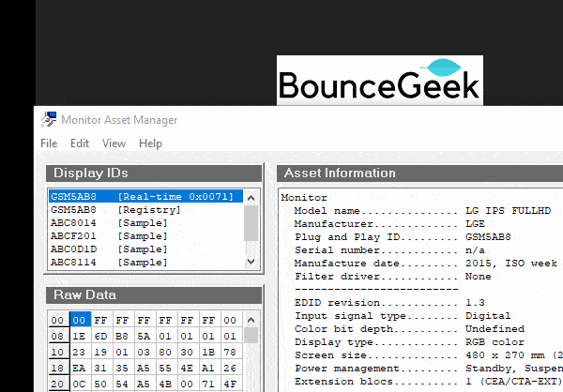Select GSM5AB8 Real-time 0x0071 display entry
This screenshot has width=563, height=392.
[x=145, y=197]
